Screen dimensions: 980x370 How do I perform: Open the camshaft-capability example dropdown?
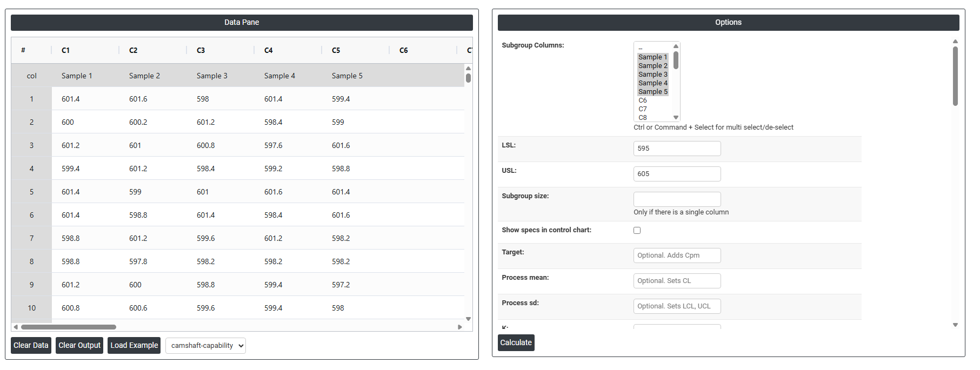pos(205,346)
